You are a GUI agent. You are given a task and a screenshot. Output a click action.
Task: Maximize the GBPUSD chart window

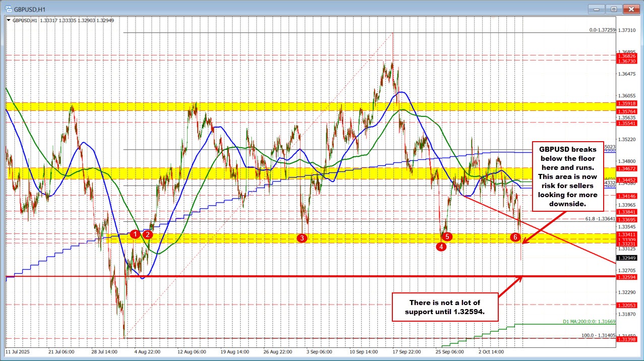tap(614, 9)
